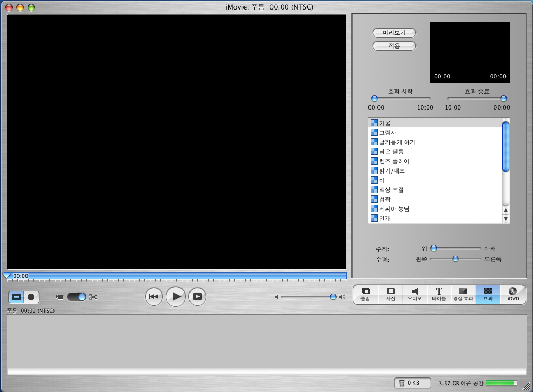Select the 낡은 필름 effect in the list
The width and height of the screenshot is (533, 392).
tap(391, 152)
